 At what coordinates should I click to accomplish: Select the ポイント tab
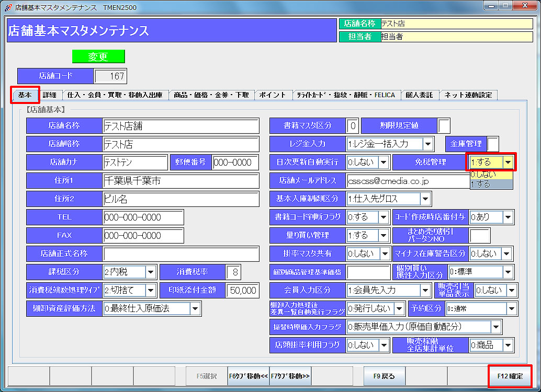coord(273,95)
